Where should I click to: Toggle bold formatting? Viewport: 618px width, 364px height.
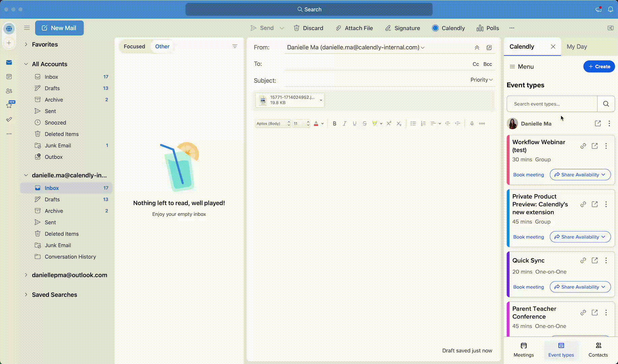[x=335, y=123]
